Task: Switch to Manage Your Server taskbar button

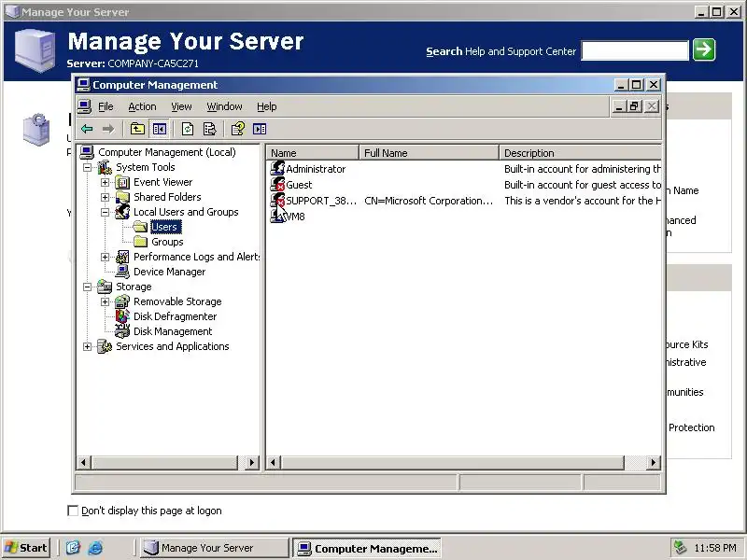Action: [x=215, y=548]
